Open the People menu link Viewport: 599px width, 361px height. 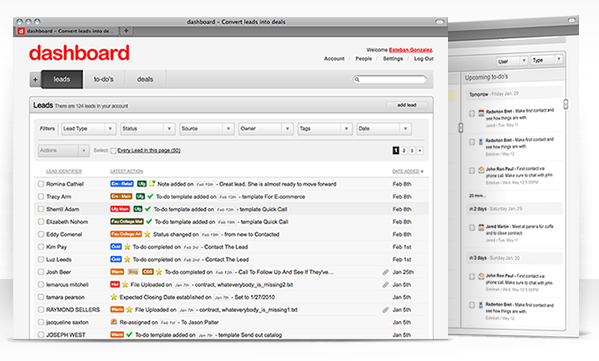(364, 59)
